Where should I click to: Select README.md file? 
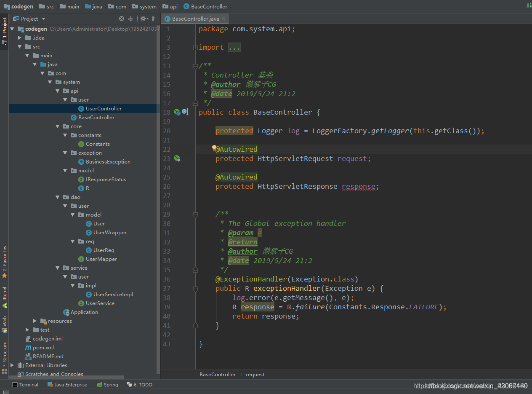[48, 356]
